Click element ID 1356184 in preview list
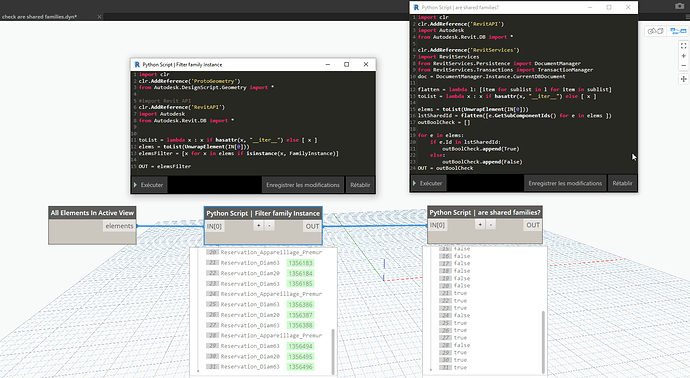 pos(301,273)
